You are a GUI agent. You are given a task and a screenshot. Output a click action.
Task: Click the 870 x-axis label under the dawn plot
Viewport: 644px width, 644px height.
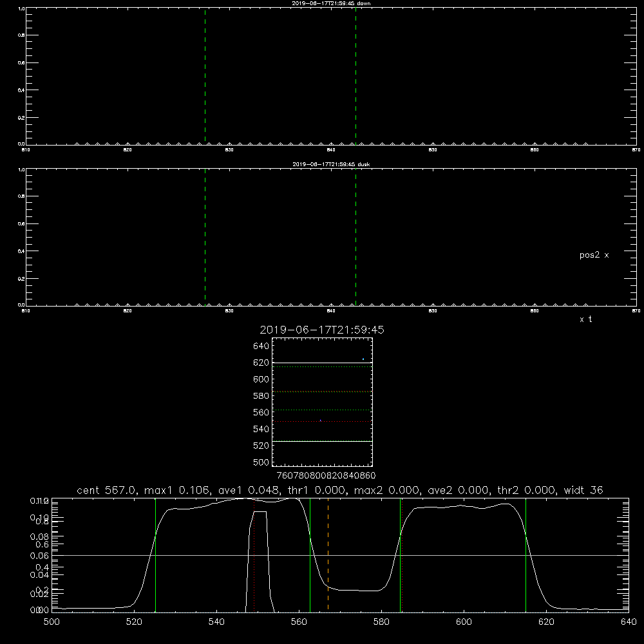click(x=636, y=150)
